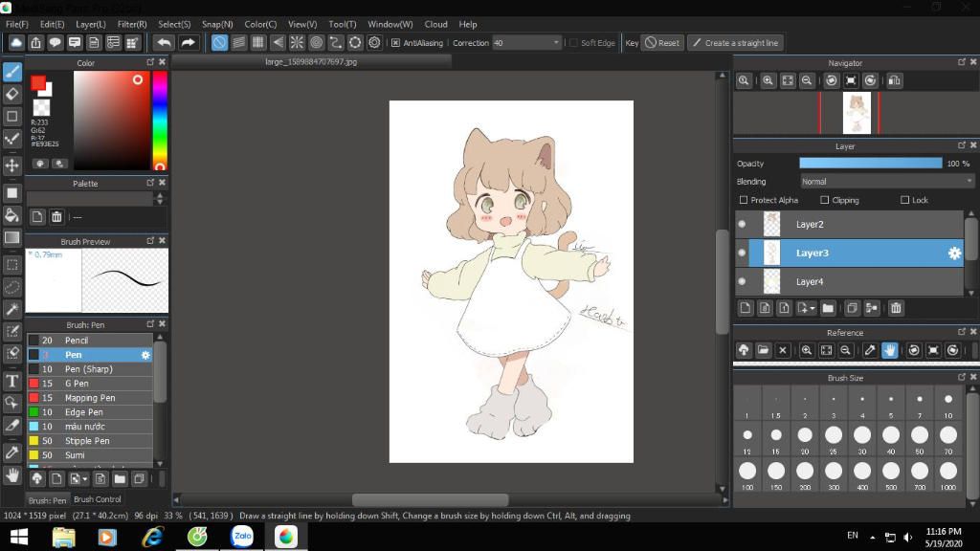Open the Layer3 settings gear
This screenshot has width=980, height=551.
click(x=954, y=253)
